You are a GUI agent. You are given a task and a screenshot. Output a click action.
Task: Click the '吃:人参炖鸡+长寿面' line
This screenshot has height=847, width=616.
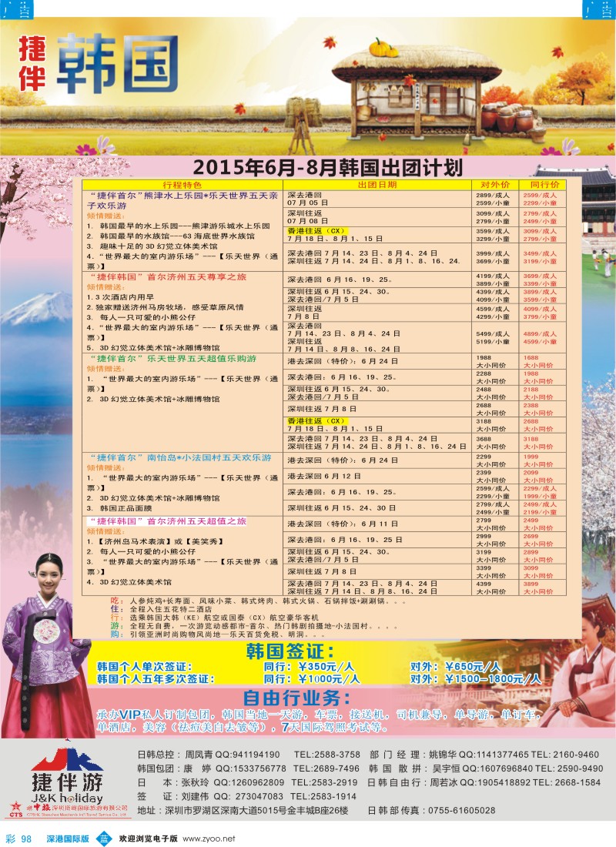coord(258,601)
